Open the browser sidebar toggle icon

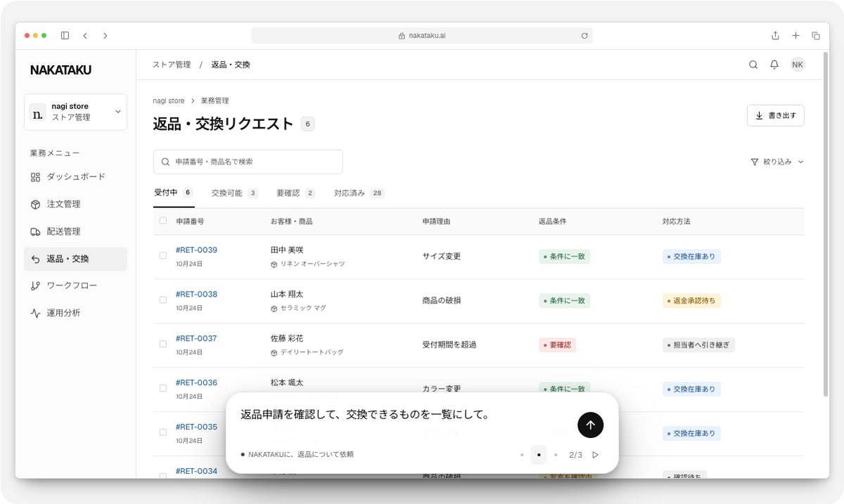(x=65, y=35)
